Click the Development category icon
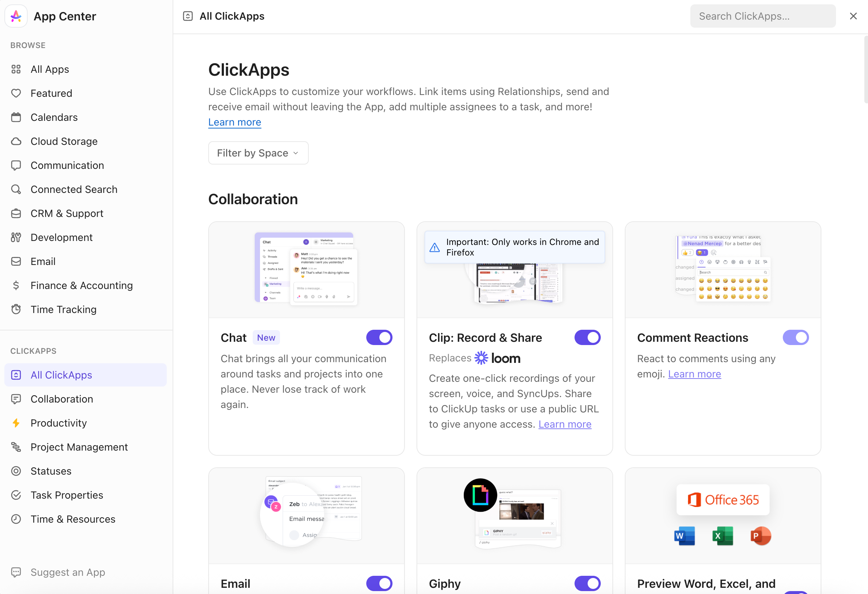Viewport: 868px width, 594px height. [16, 237]
